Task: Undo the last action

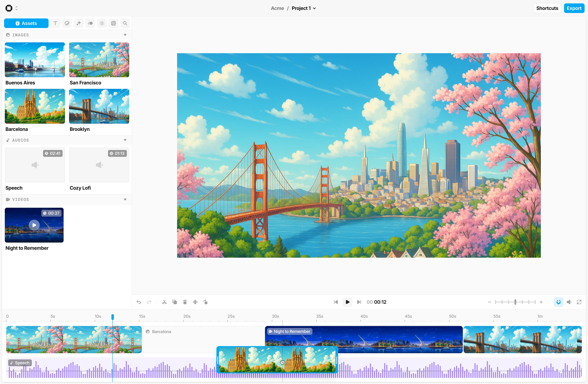Action: tap(139, 302)
